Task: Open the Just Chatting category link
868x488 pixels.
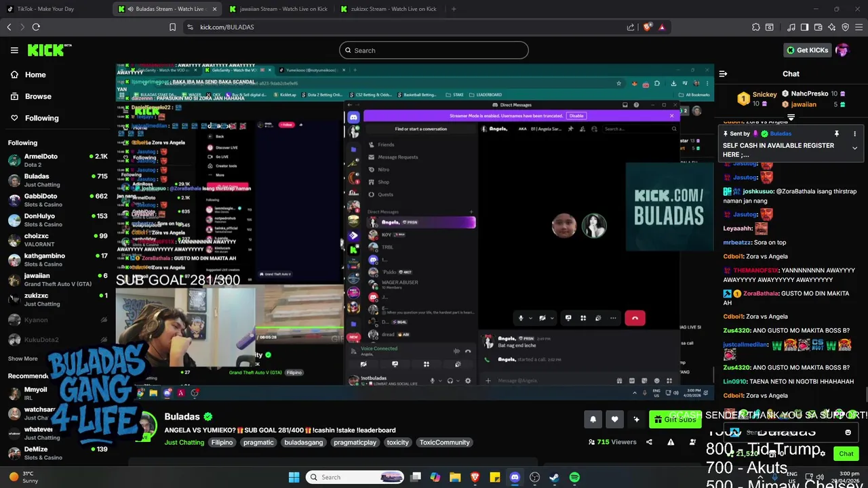Action: click(x=184, y=443)
